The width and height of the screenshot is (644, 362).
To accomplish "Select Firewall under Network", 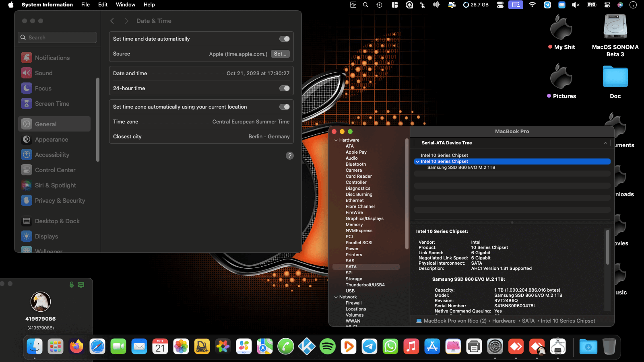I will click(x=354, y=303).
